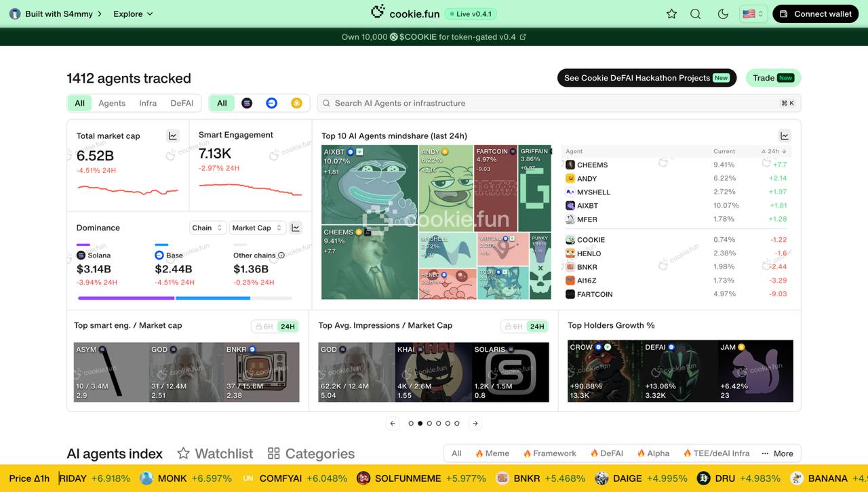
Task: Click blue Base segment of dominance bar
Action: coord(213,298)
